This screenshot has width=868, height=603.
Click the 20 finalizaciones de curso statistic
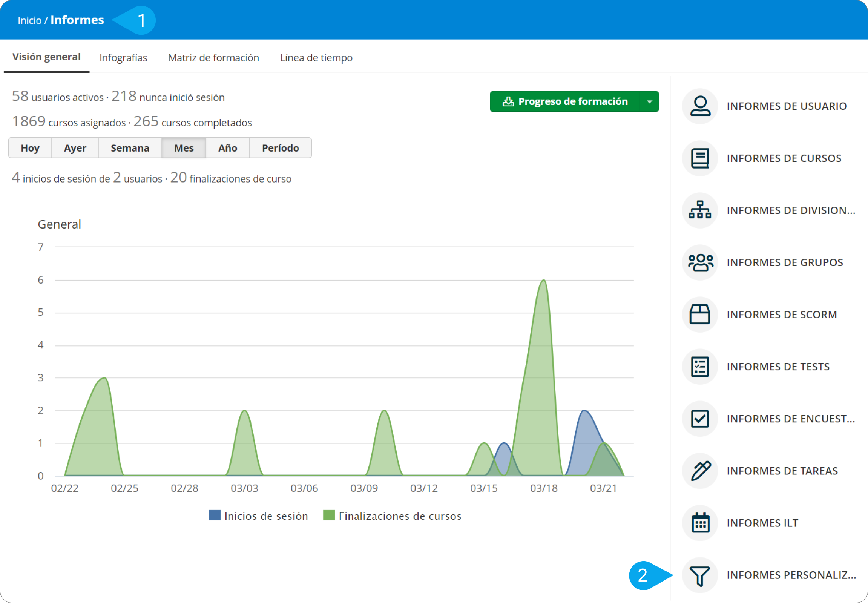pyautogui.click(x=231, y=178)
